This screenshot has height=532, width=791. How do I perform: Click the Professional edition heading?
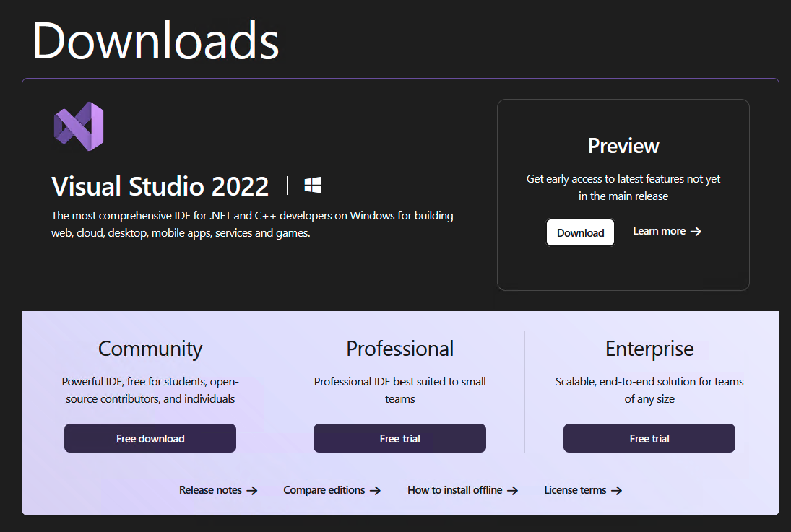coord(400,349)
